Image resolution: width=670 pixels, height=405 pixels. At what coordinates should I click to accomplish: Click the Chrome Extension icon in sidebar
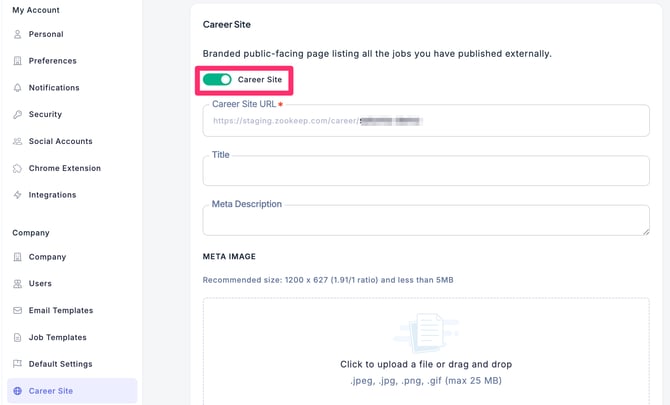[17, 168]
